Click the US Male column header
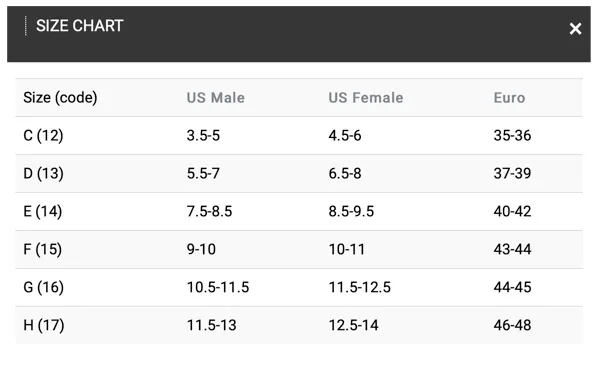This screenshot has height=380, width=599. [215, 98]
